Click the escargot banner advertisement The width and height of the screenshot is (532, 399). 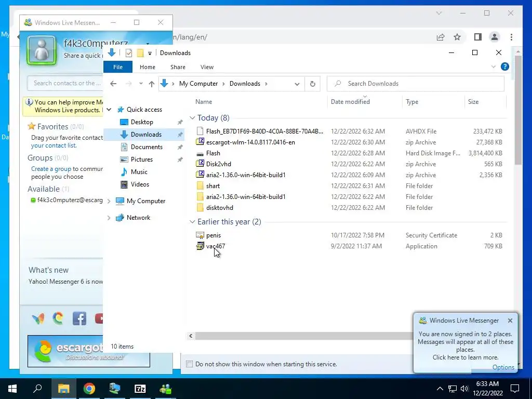tap(89, 351)
